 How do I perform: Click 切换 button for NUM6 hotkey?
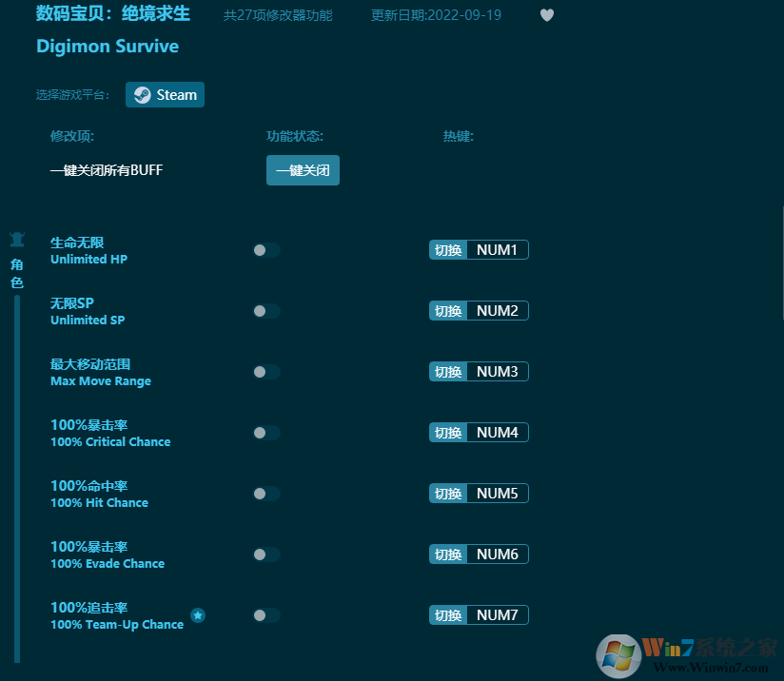(448, 555)
